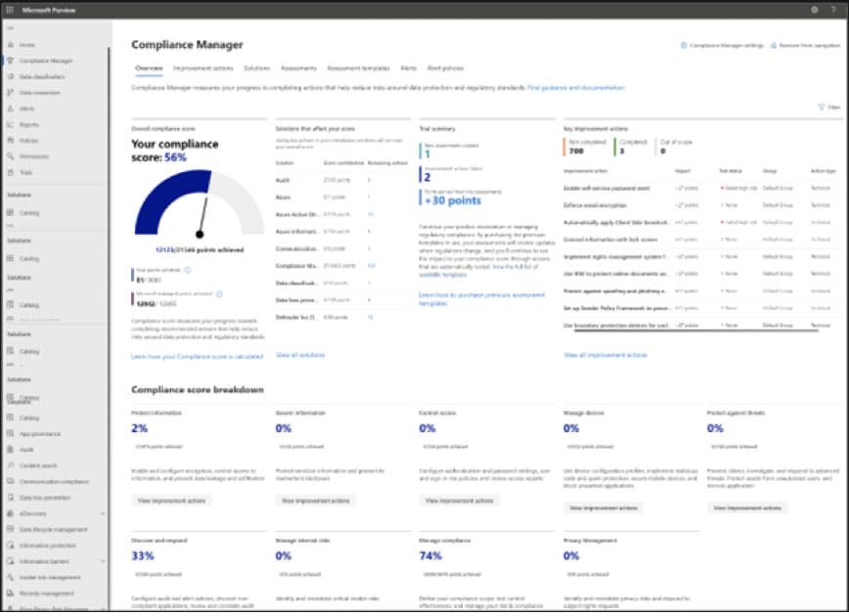Expand the Information barriers chevron

pos(103,561)
